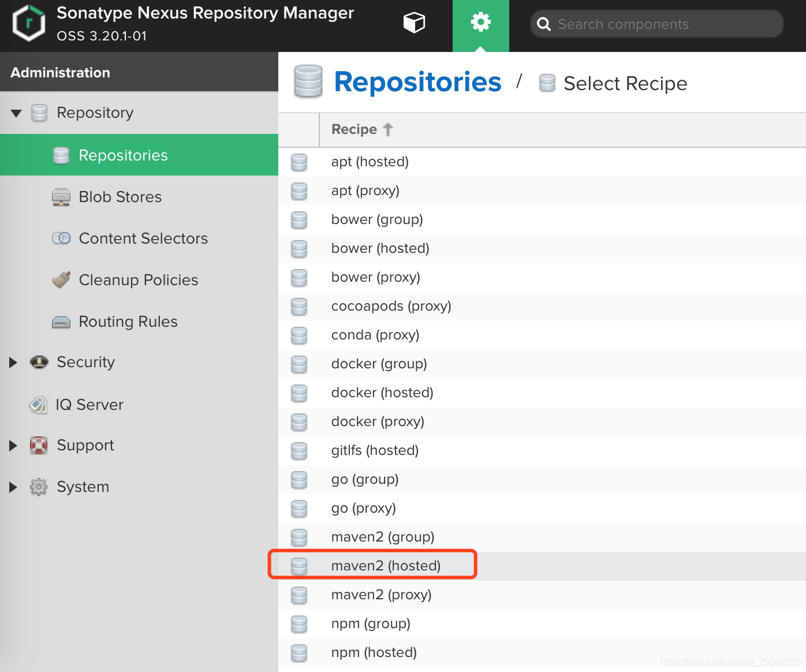Click the large Repositories header database icon
806x672 pixels.
pos(308,81)
